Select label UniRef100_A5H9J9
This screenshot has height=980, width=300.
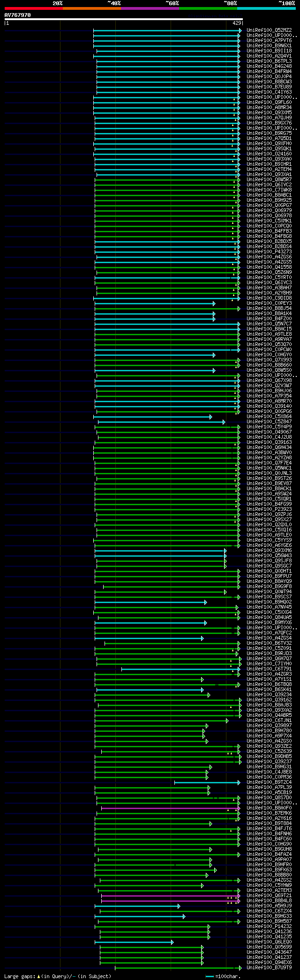(x=269, y=906)
